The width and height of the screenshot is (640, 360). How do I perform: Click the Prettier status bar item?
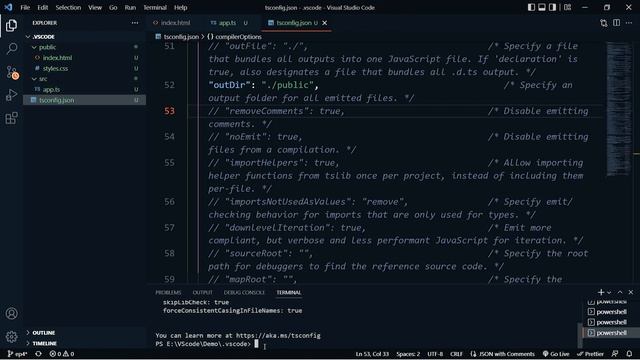tap(590, 354)
